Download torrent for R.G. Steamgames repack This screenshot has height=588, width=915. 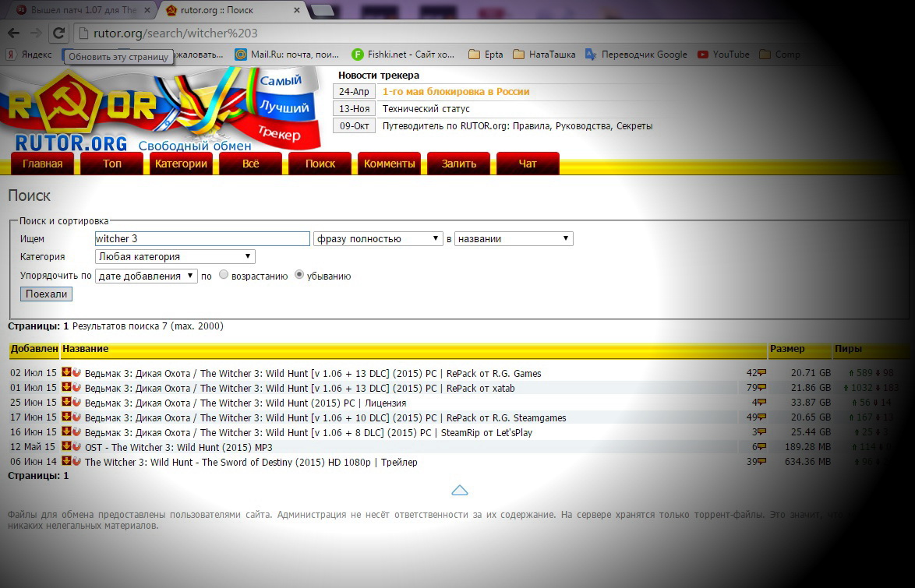click(x=66, y=417)
